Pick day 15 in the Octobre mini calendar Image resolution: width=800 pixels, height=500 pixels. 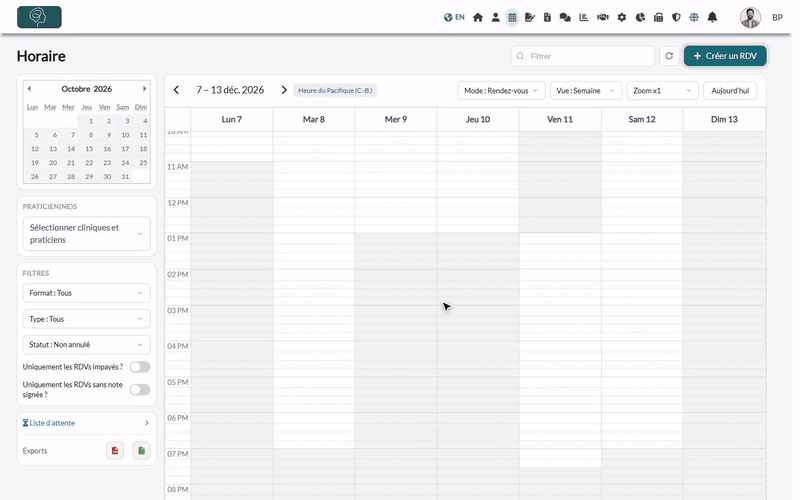click(x=89, y=149)
